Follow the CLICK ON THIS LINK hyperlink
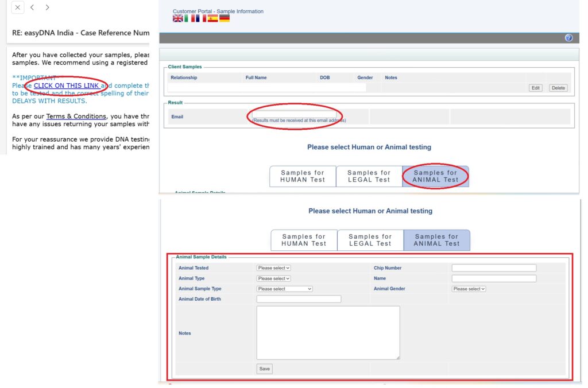 (67, 86)
